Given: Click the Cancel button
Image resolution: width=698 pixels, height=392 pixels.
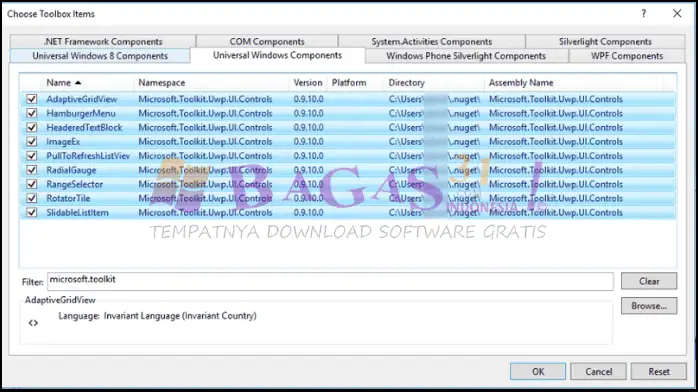Looking at the screenshot, I should pos(598,371).
